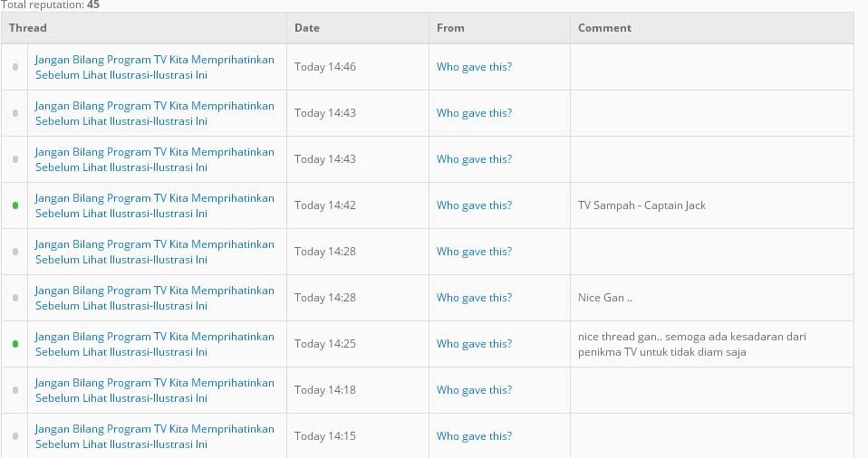Screen dimensions: 868x458
Task: Open the thread link dated Today 14:15
Action: point(154,436)
